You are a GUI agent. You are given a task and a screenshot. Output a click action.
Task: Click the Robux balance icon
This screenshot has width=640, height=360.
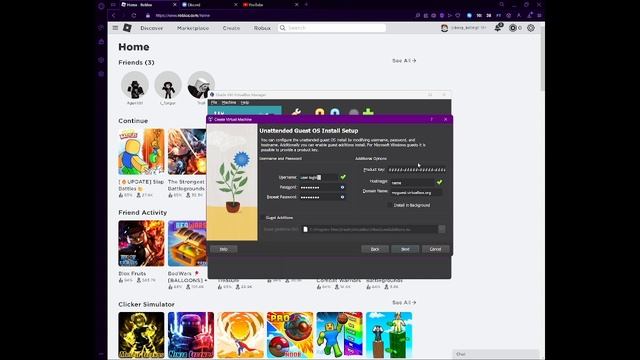click(513, 28)
